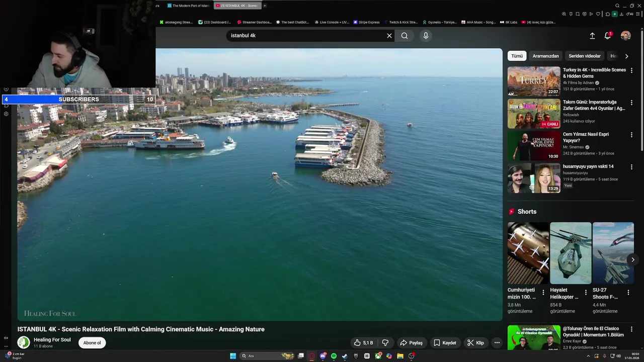Image resolution: width=644 pixels, height=362 pixels.
Task: Open the Live Console bookmark
Action: [x=332, y=22]
